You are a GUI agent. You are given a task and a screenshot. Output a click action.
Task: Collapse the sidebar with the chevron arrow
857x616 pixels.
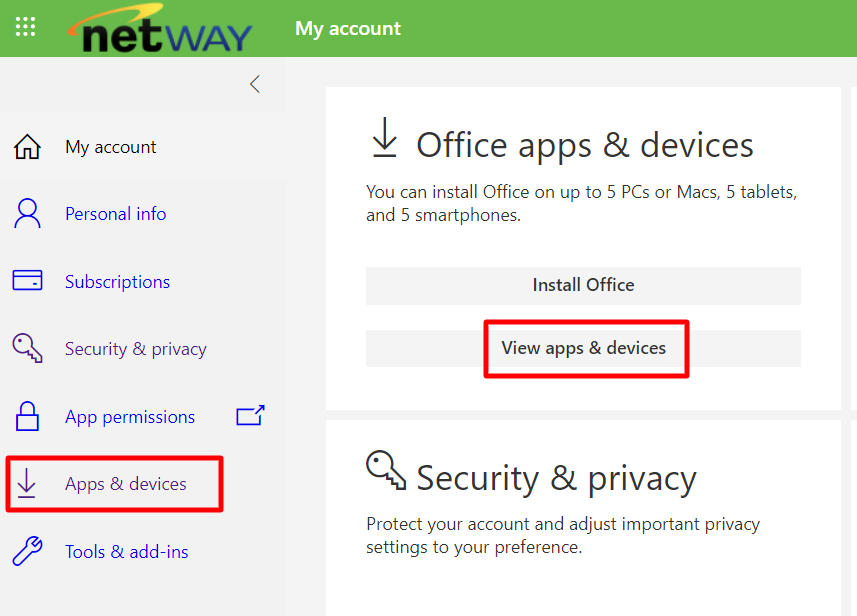click(x=255, y=84)
